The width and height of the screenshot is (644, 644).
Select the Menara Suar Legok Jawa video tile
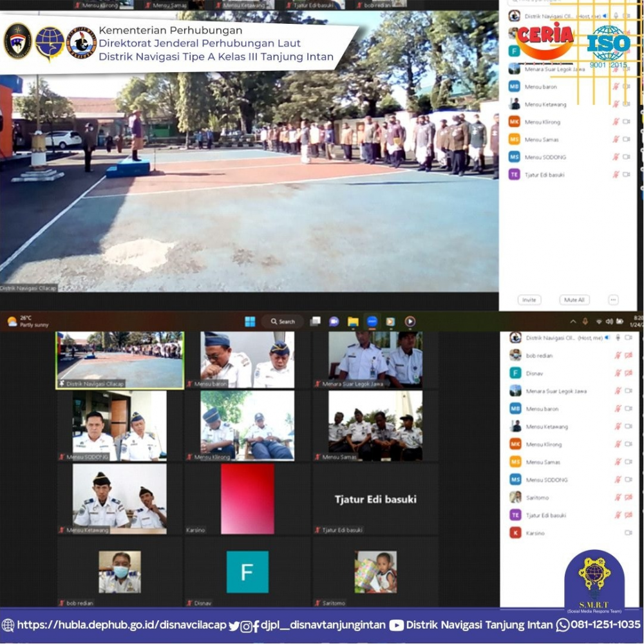pos(375,360)
